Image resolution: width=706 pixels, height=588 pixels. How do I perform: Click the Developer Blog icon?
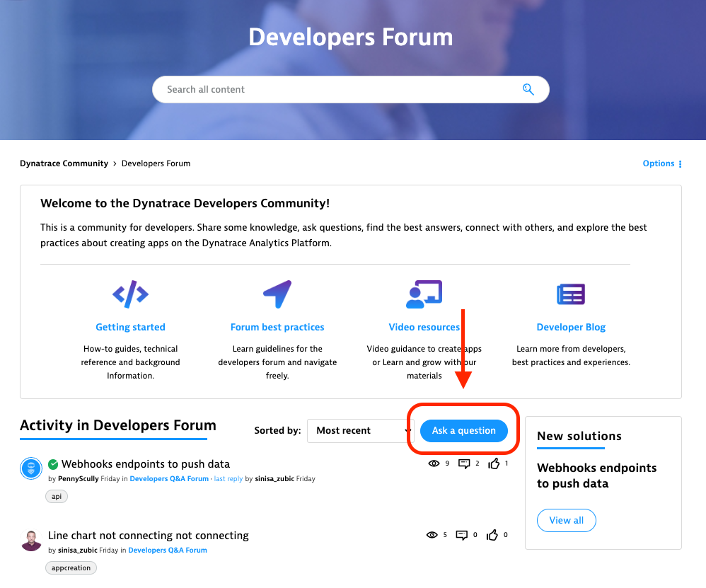pos(570,294)
